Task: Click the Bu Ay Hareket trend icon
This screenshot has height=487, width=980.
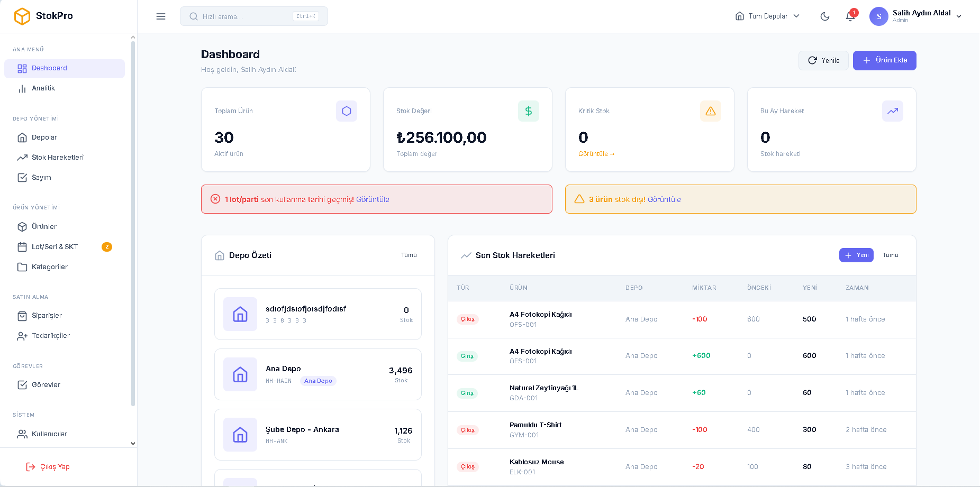Action: coord(892,111)
